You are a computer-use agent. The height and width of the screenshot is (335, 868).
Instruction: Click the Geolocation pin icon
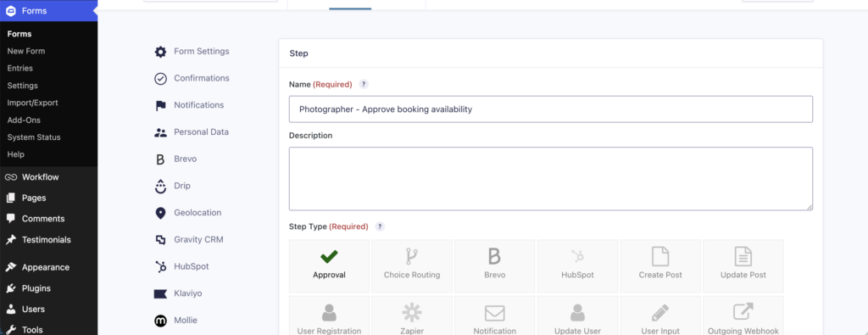[160, 213]
